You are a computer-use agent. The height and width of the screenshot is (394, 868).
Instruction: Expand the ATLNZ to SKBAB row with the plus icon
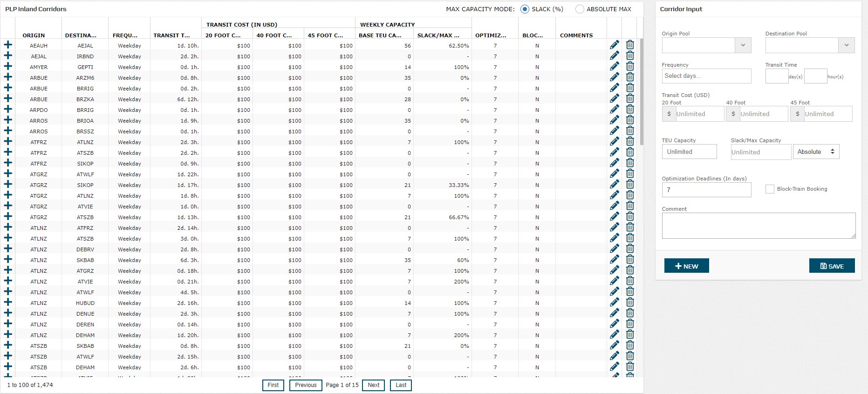pos(8,260)
